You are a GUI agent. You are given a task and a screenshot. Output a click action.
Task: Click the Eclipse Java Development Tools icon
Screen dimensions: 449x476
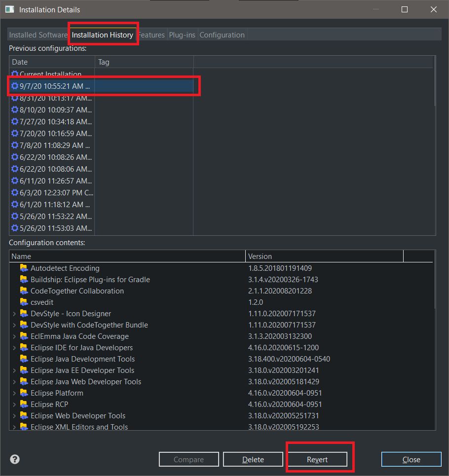[24, 359]
